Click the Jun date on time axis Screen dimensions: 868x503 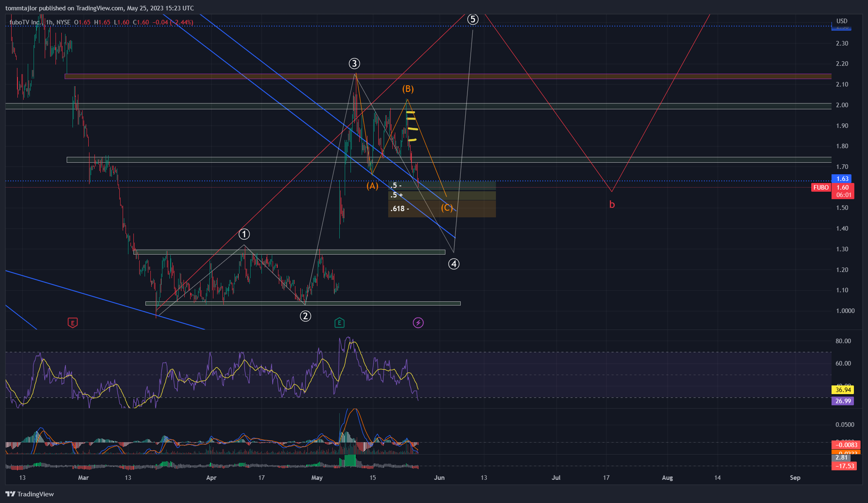click(439, 478)
